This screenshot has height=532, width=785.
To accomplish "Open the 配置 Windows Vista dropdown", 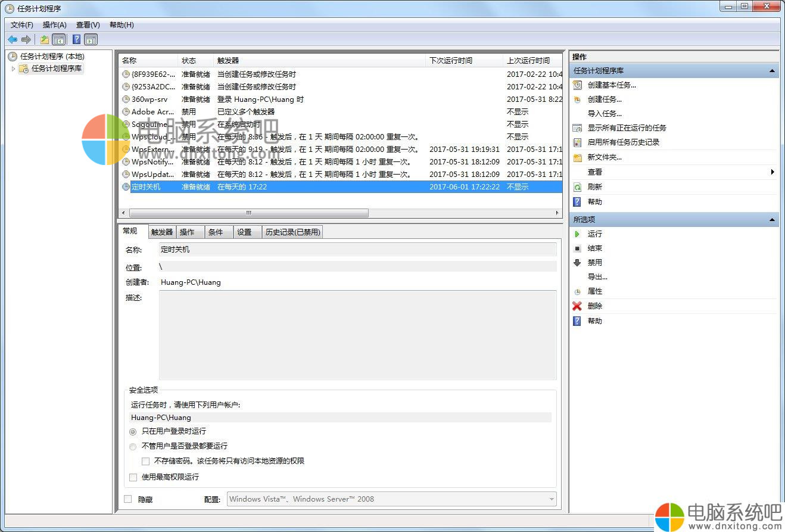I will click(x=392, y=499).
